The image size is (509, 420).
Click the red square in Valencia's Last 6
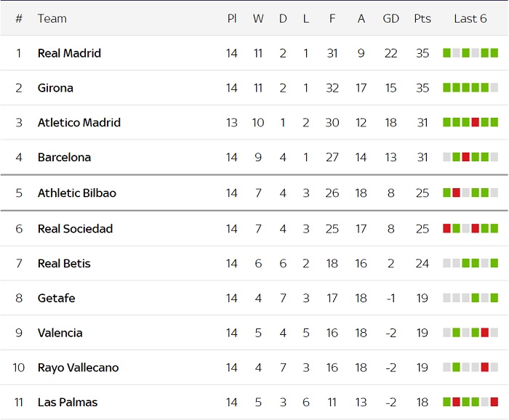pyautogui.click(x=484, y=333)
